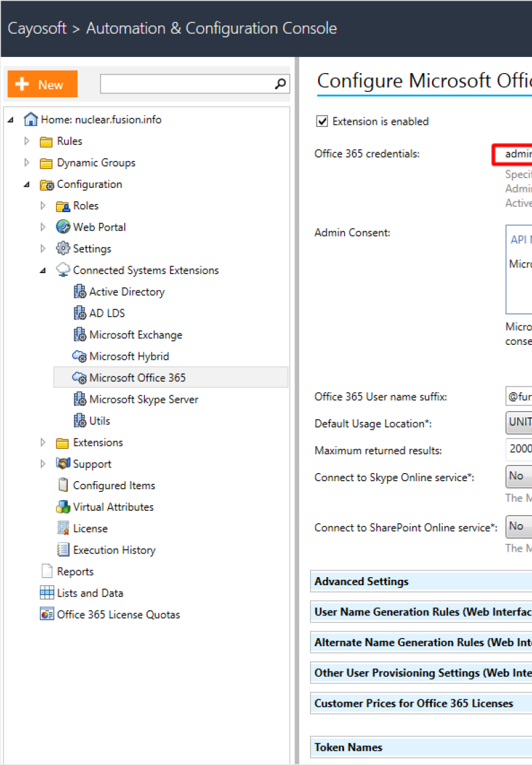Screen dimensions: 532x765
Task: Click the Settings gear icon
Action: [63, 248]
